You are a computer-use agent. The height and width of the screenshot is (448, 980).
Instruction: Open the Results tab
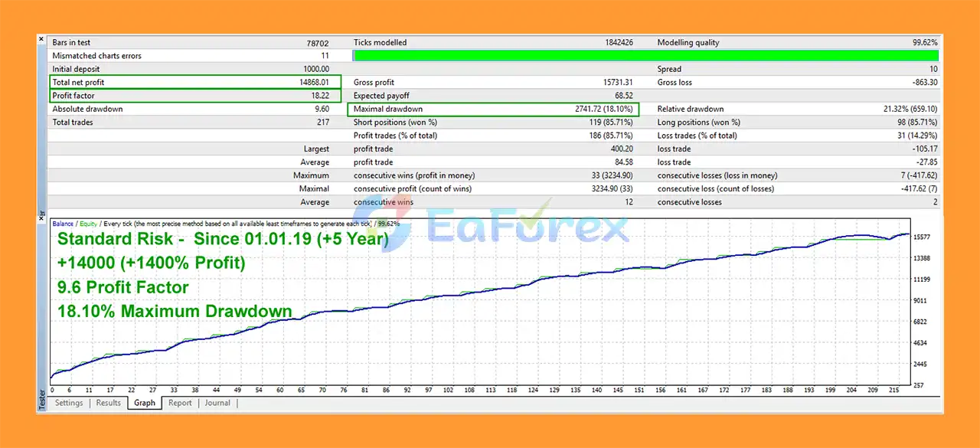108,403
